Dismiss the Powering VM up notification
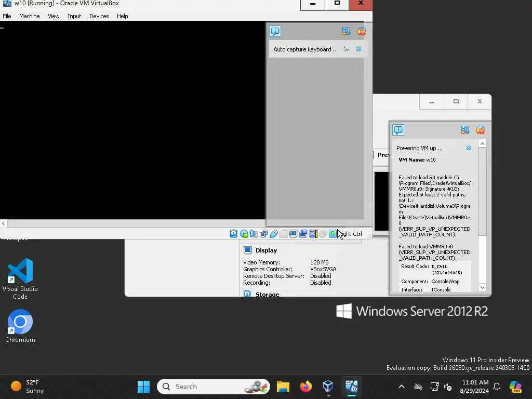 [x=469, y=148]
